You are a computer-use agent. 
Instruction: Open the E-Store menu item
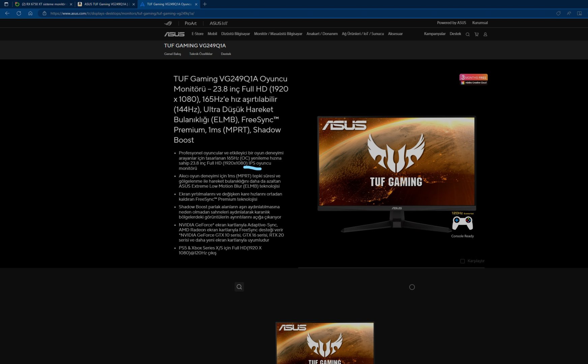click(198, 34)
